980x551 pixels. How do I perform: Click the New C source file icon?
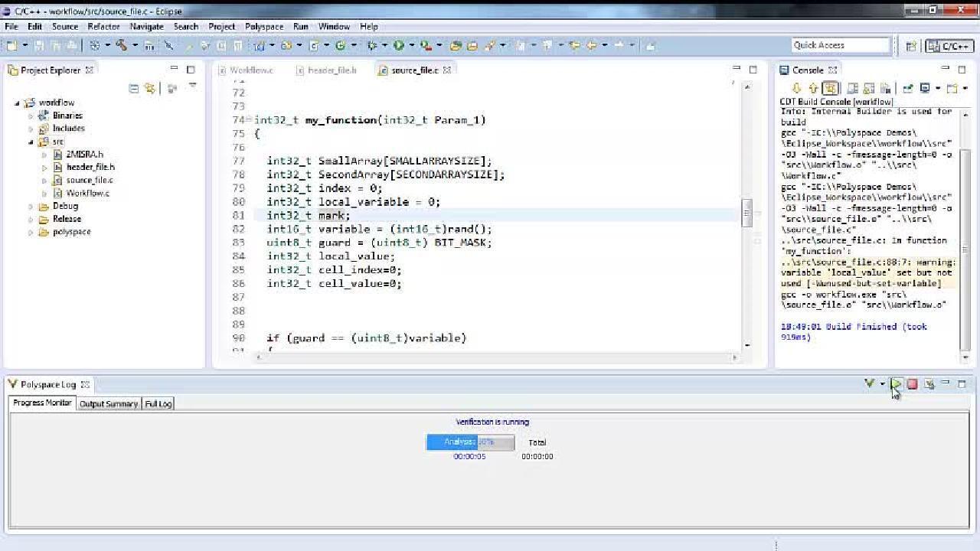point(313,46)
